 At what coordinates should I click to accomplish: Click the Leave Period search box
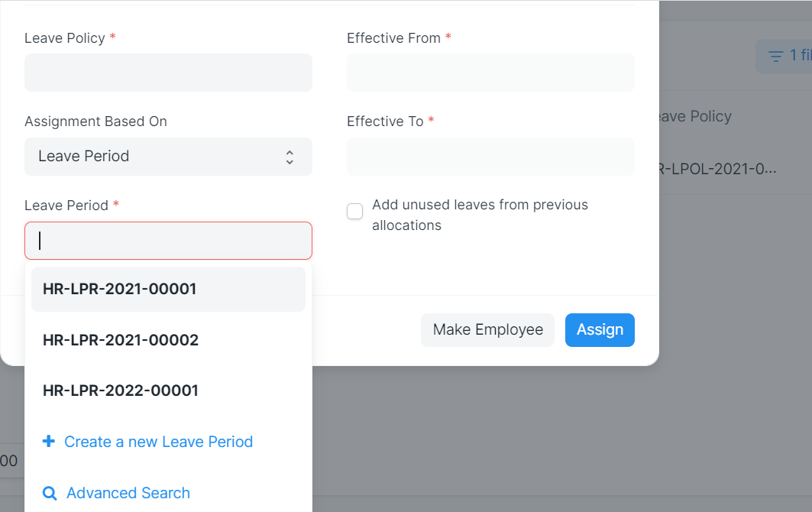tap(168, 240)
